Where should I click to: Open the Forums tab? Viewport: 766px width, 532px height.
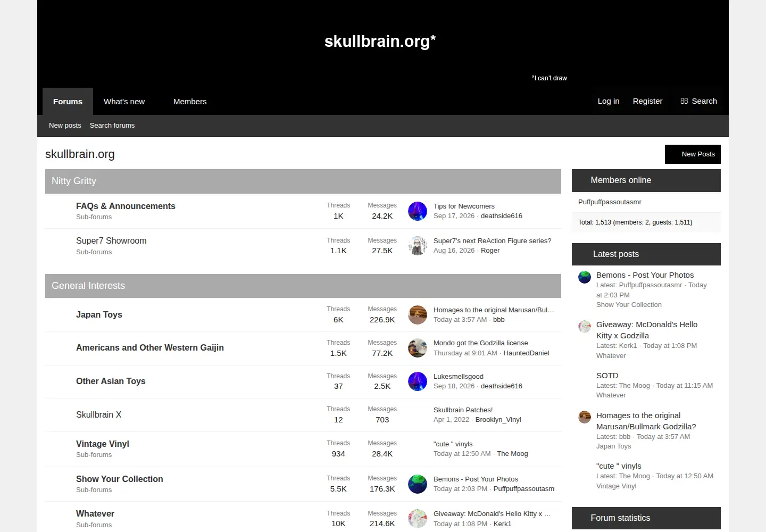[x=68, y=102]
